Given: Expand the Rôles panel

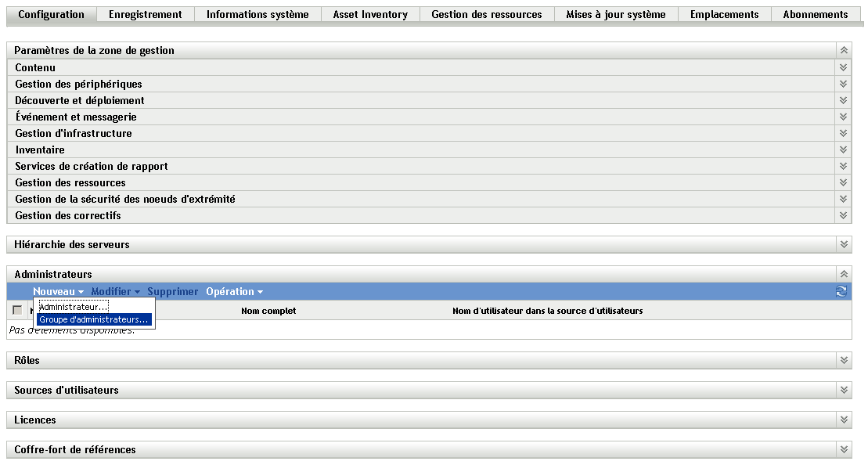Looking at the screenshot, I should click(843, 360).
